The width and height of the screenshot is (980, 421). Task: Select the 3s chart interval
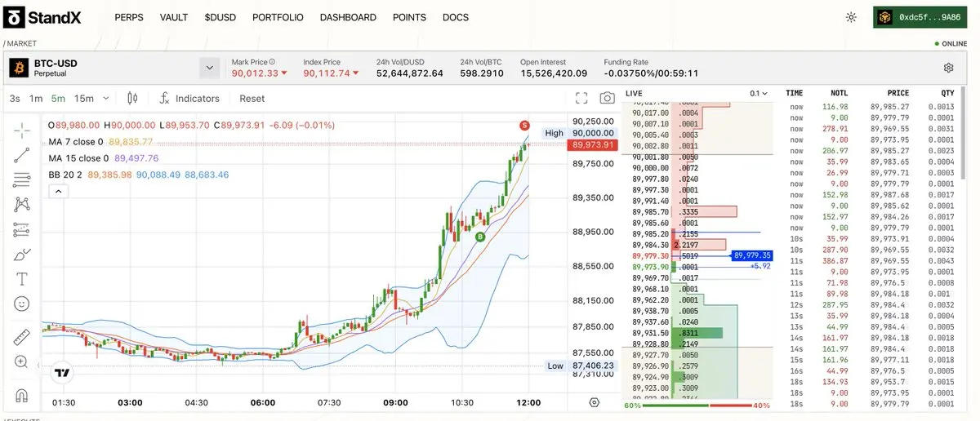15,99
